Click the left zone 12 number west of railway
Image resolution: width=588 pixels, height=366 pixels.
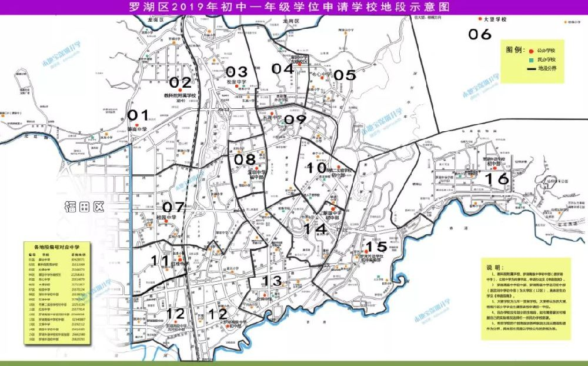click(175, 314)
